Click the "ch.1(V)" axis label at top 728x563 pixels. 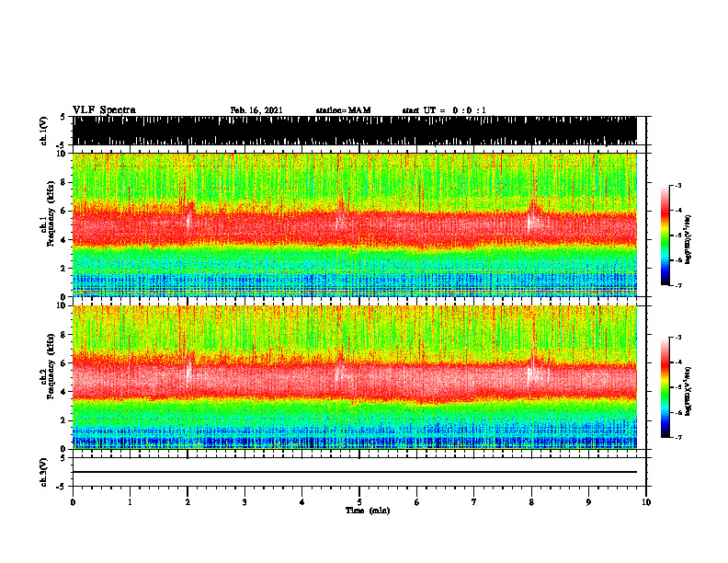pyautogui.click(x=44, y=131)
